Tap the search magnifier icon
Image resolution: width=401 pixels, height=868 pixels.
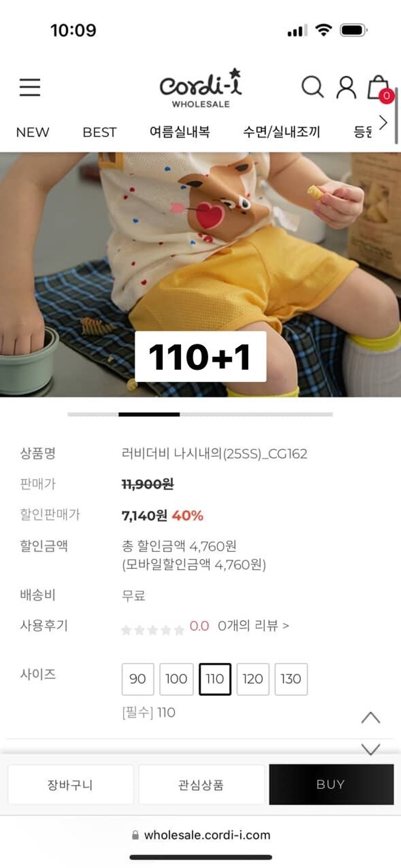tap(312, 86)
